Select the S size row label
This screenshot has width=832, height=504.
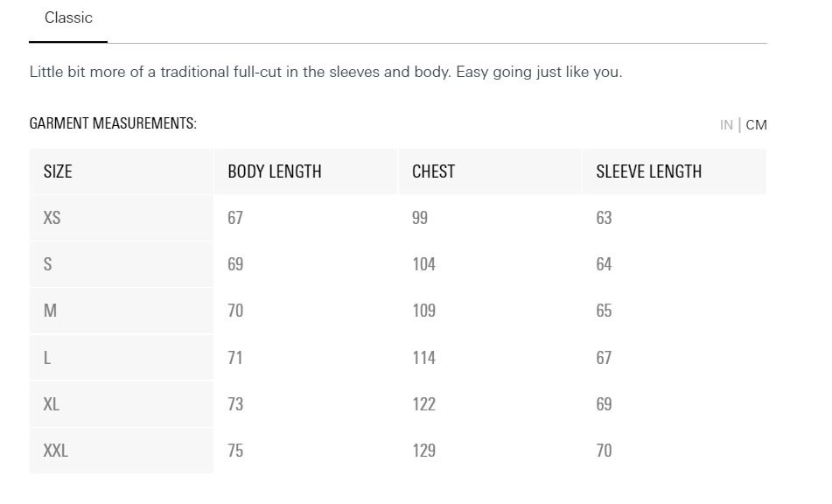(x=48, y=264)
